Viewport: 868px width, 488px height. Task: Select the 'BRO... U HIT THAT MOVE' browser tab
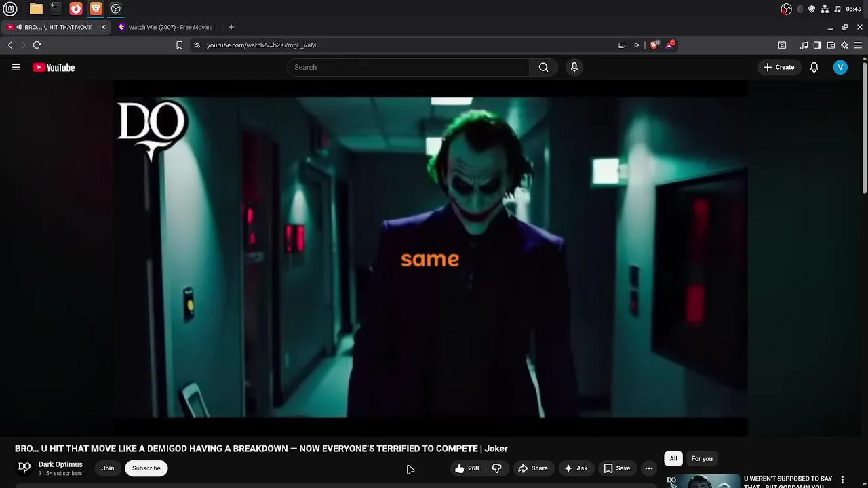(x=54, y=27)
